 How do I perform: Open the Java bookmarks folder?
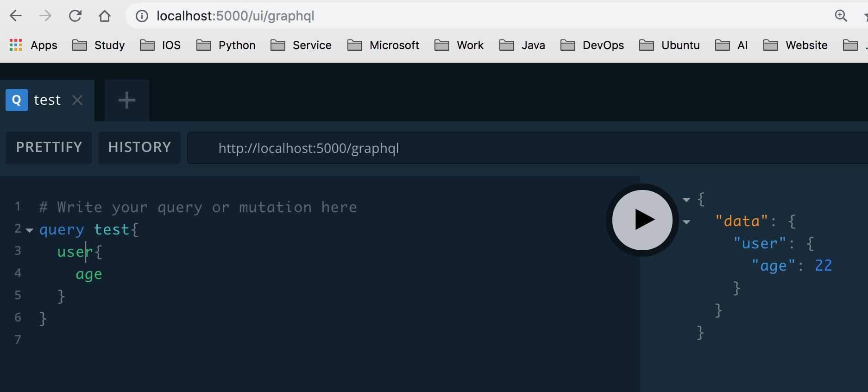(522, 45)
